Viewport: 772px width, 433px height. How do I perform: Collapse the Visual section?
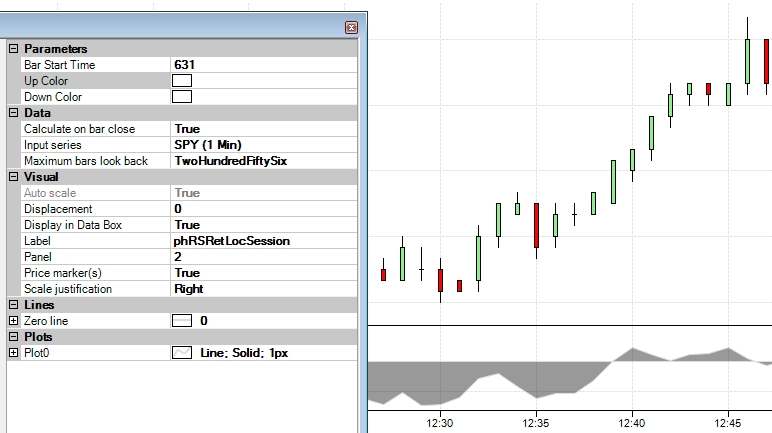click(x=13, y=177)
